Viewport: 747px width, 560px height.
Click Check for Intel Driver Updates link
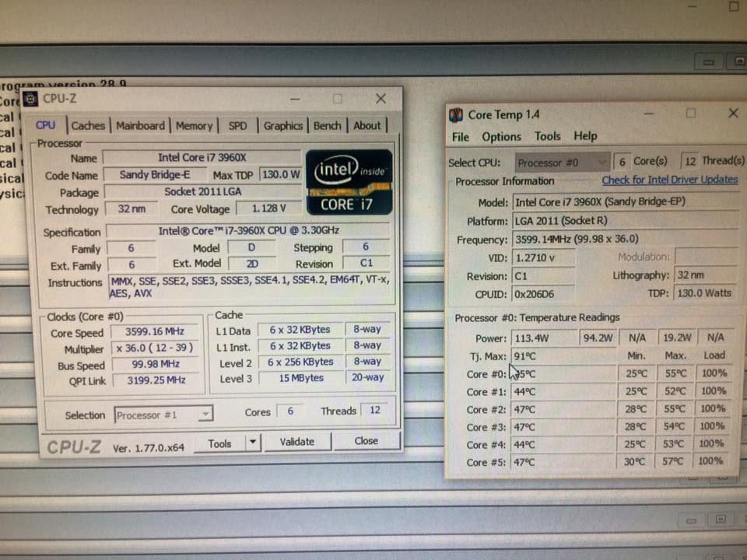[669, 180]
